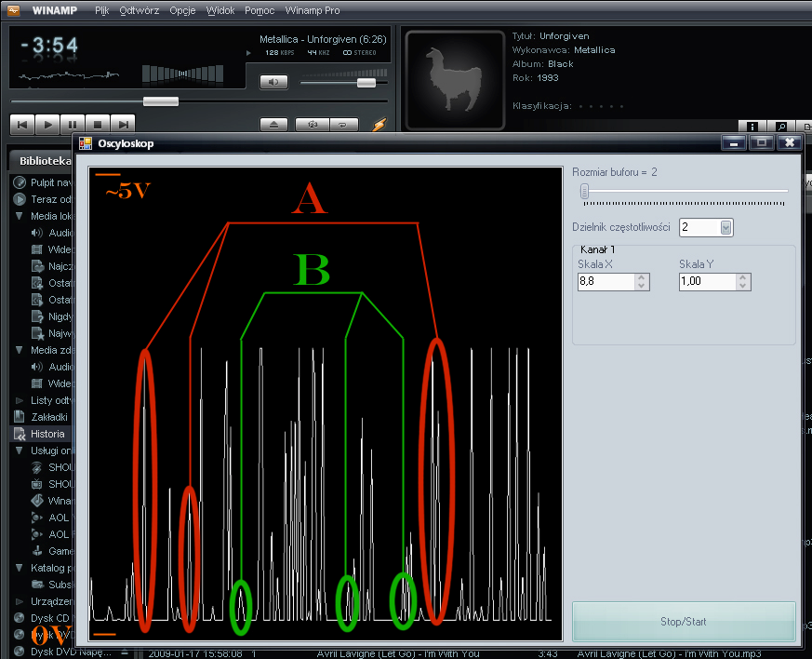Open the Winamp Pro menu
The width and height of the screenshot is (812, 659).
313,10
